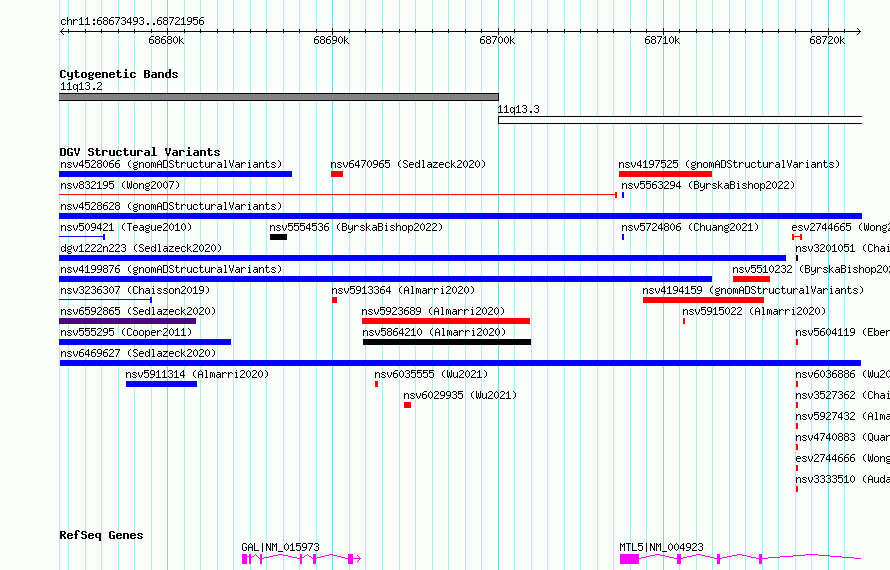Open nsv6029935 Wu2021 label
Screen dimensions: 890x570
[x=460, y=396]
